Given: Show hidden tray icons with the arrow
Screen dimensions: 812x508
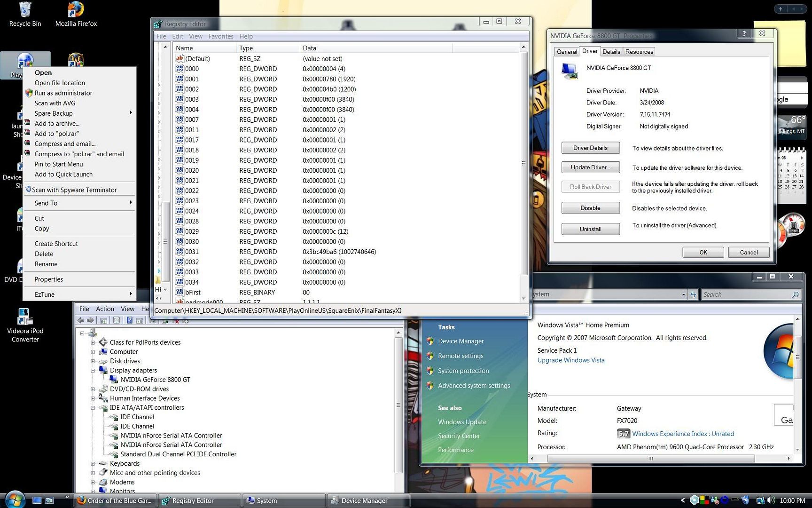Looking at the screenshot, I should 683,500.
